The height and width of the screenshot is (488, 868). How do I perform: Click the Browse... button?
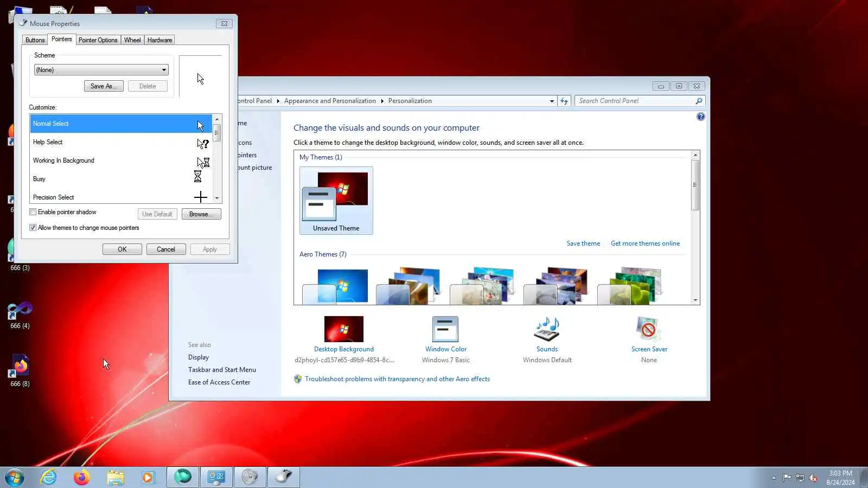pyautogui.click(x=201, y=214)
